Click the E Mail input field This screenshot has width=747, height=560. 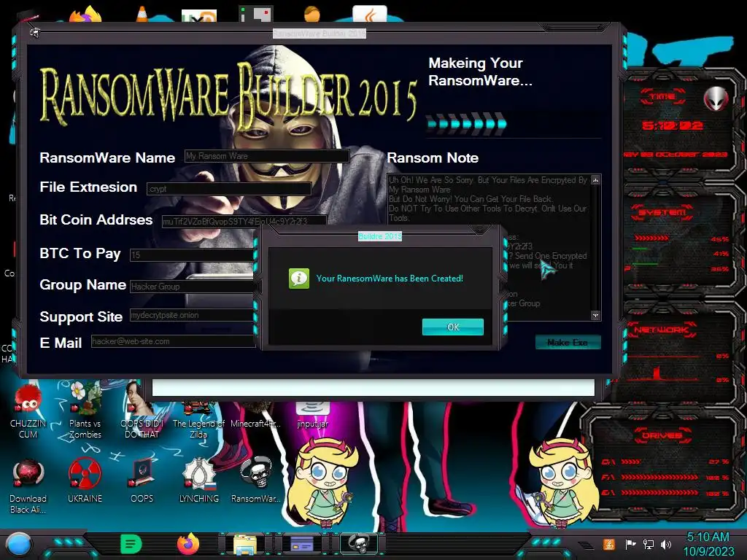174,341
